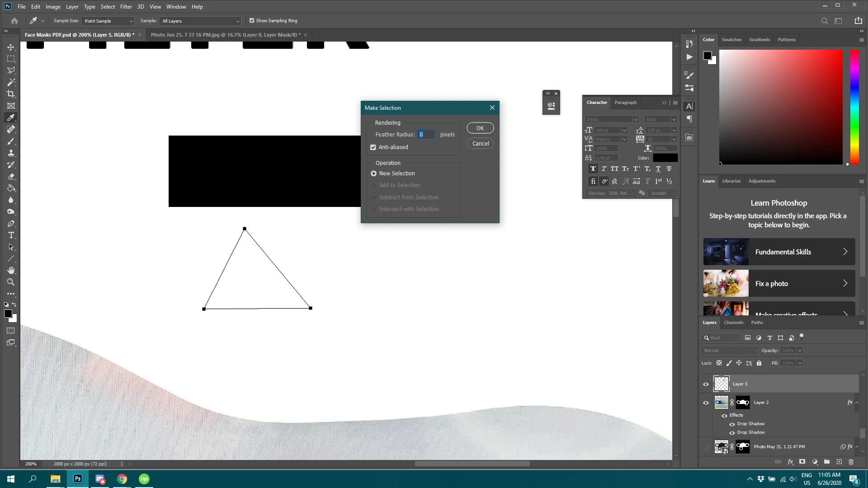Open the Filter menu
Screen dimensions: 868x488
(126, 7)
